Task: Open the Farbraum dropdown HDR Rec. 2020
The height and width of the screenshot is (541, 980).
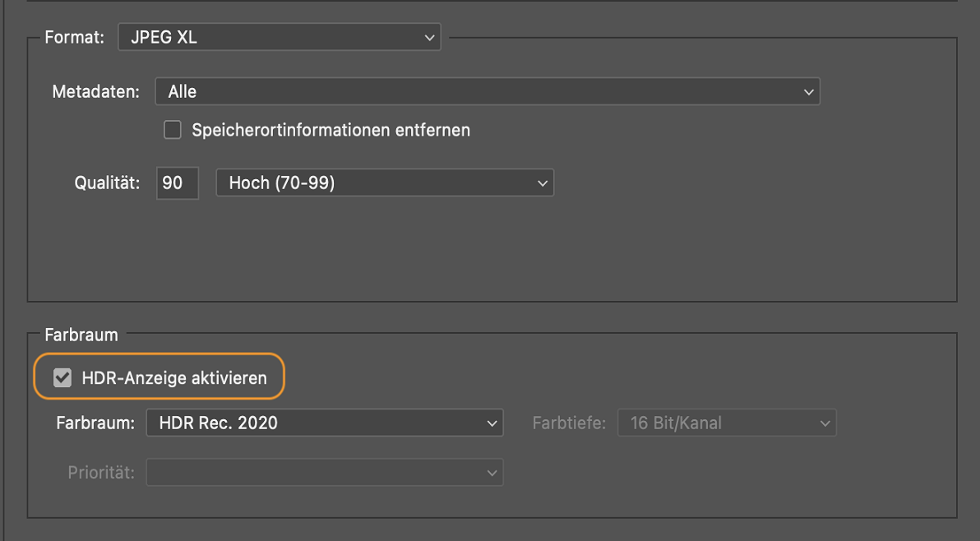Action: click(324, 423)
